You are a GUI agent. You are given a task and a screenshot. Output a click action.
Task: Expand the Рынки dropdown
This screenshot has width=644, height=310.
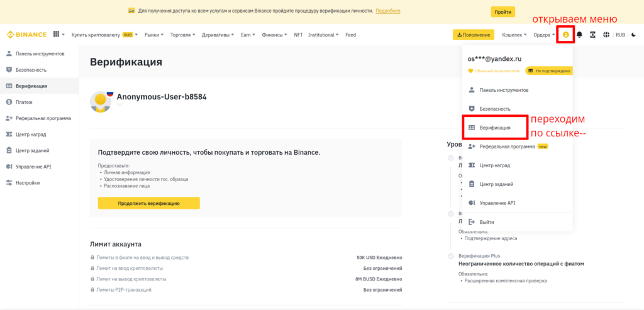click(154, 35)
